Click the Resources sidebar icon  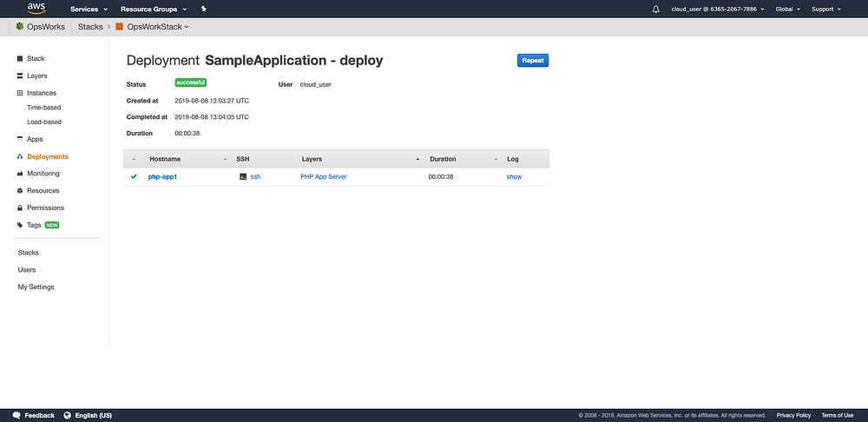20,190
